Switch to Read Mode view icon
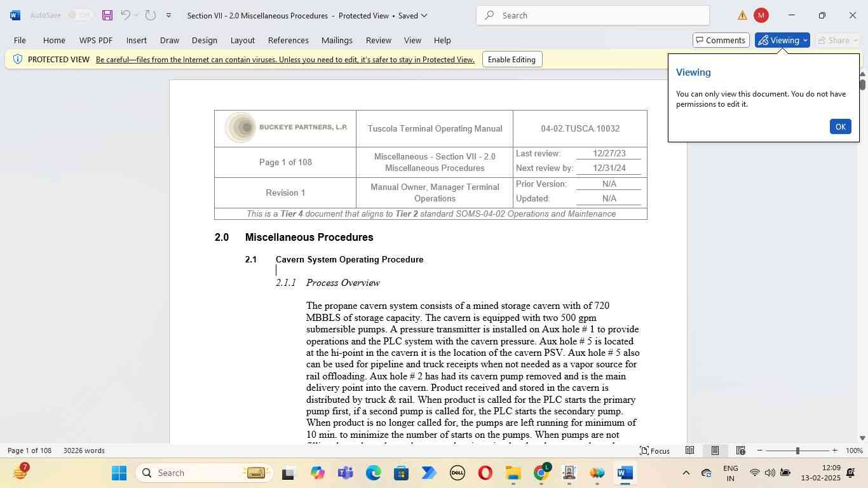Image resolution: width=868 pixels, height=488 pixels. [689, 451]
